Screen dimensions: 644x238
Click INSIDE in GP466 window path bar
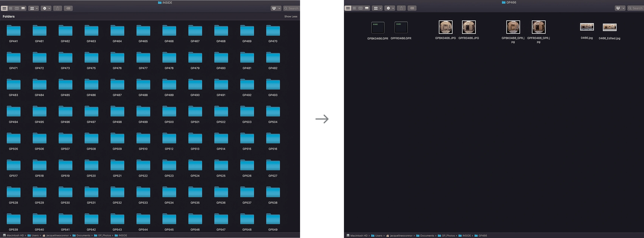tap(464, 236)
